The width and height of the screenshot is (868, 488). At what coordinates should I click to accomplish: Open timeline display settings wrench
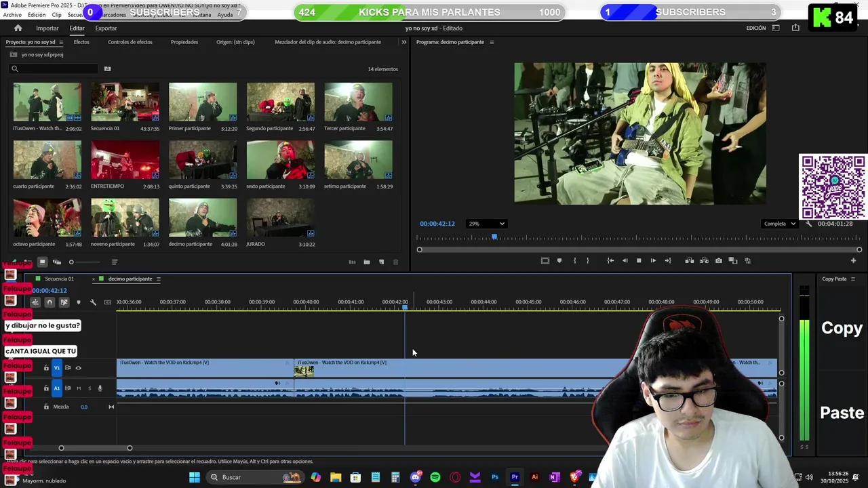click(x=93, y=302)
